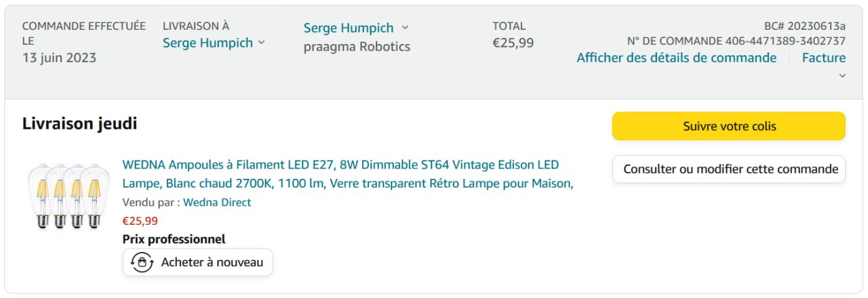Click order number 406-4471389-3402737
868x298 pixels.
pyautogui.click(x=785, y=41)
